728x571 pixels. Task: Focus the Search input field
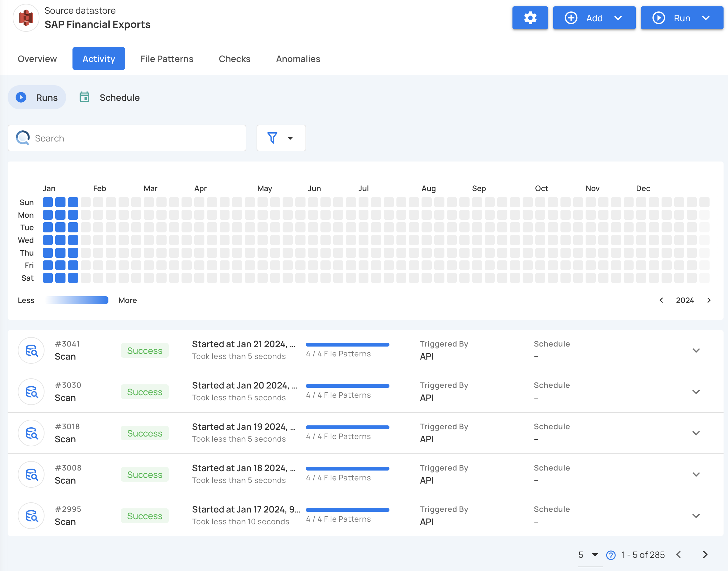(x=127, y=138)
